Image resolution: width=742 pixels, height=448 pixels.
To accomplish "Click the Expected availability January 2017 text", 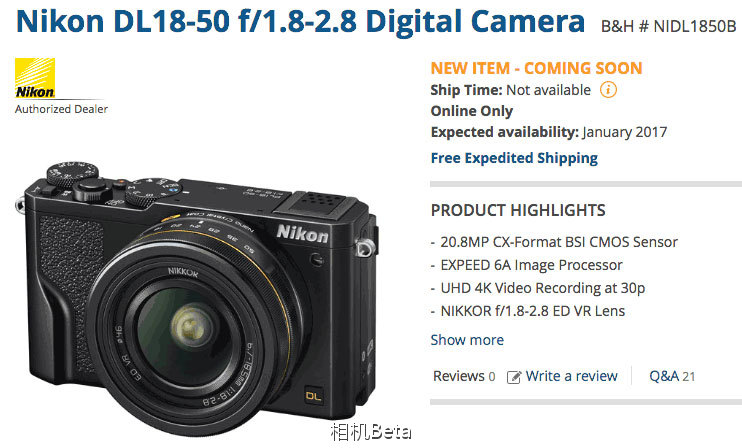I will (549, 132).
